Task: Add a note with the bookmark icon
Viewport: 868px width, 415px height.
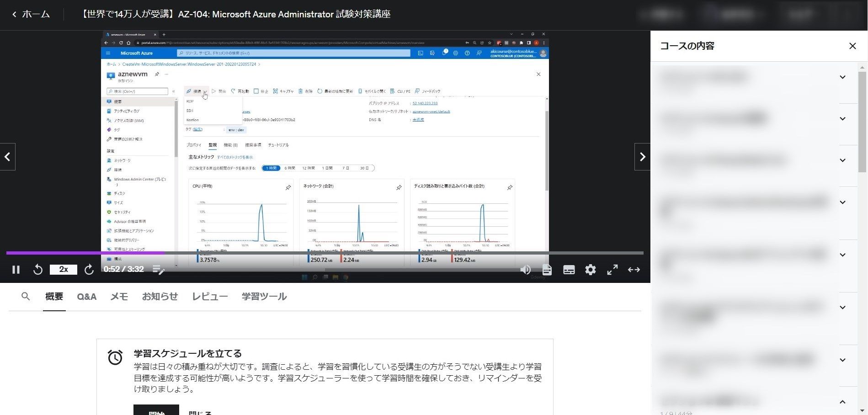Action: click(159, 270)
